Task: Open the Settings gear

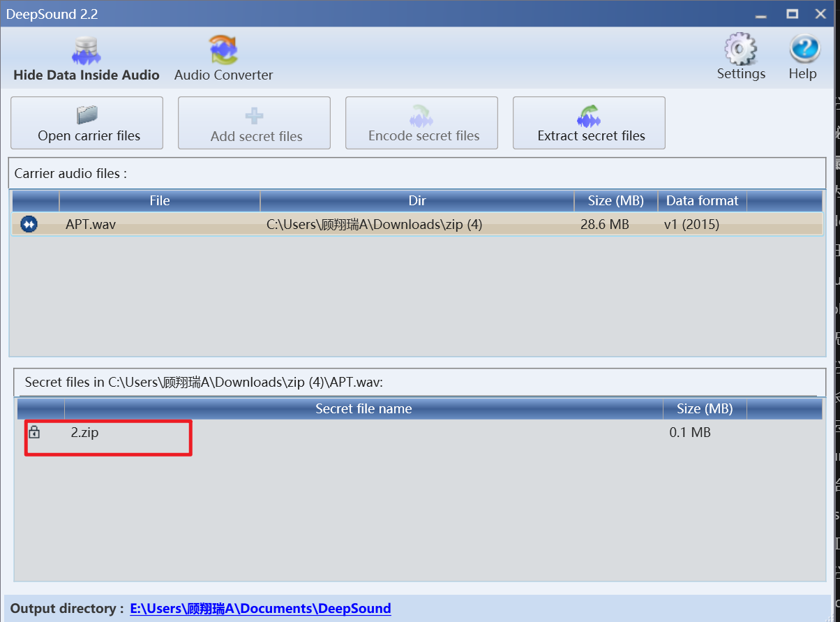Action: pyautogui.click(x=741, y=59)
